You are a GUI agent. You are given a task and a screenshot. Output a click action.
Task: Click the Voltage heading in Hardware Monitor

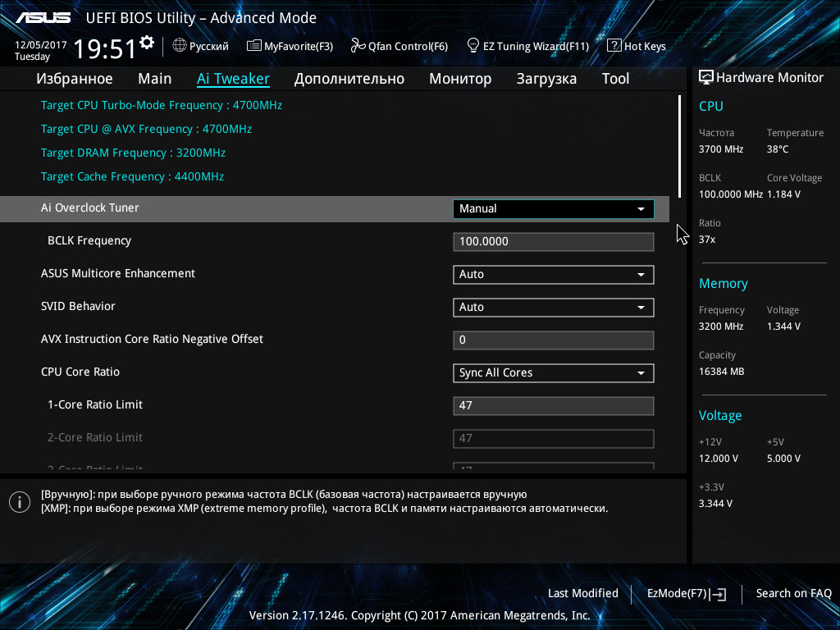pyautogui.click(x=720, y=415)
